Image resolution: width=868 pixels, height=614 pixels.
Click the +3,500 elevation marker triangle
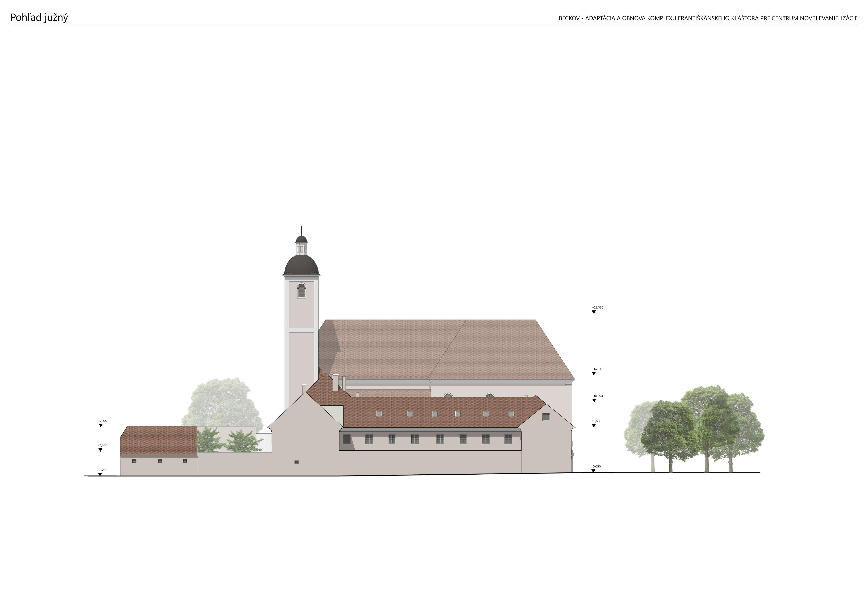[100, 450]
